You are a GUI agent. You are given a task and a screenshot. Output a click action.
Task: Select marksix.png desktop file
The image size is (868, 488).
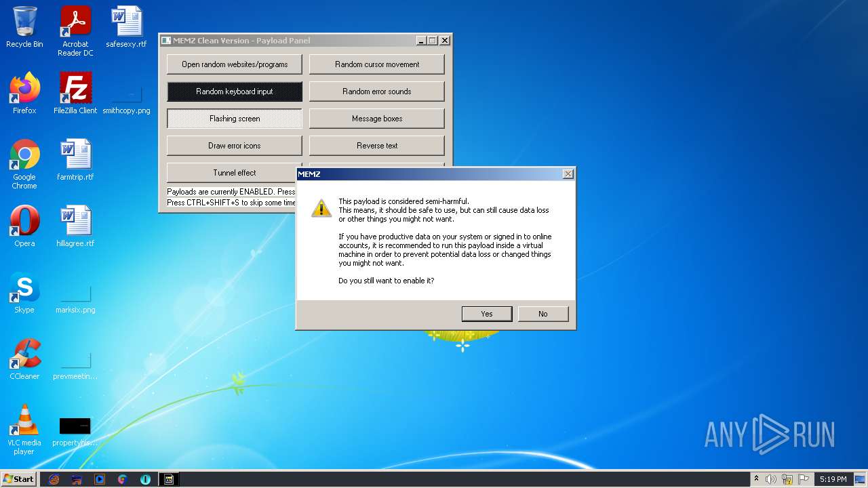click(x=75, y=300)
